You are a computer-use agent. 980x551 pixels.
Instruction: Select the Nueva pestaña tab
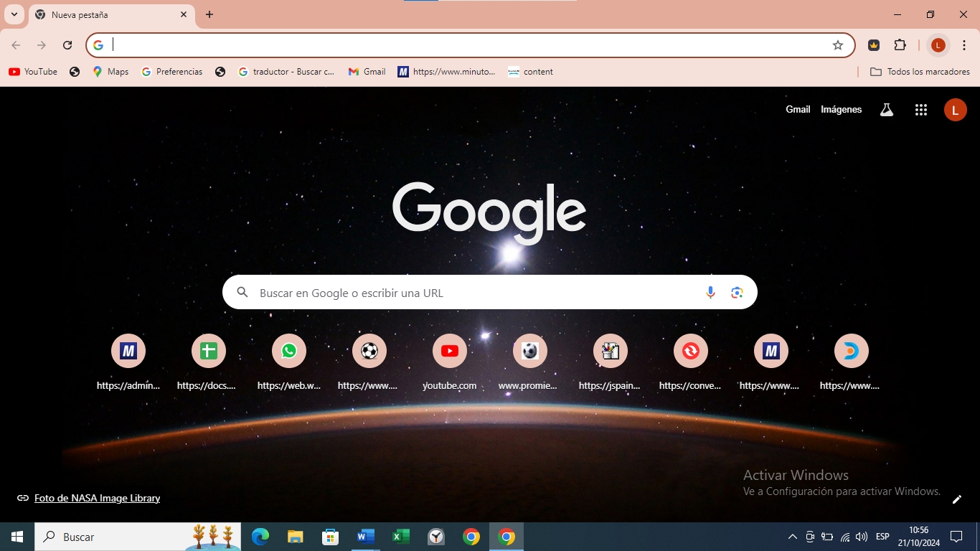112,15
